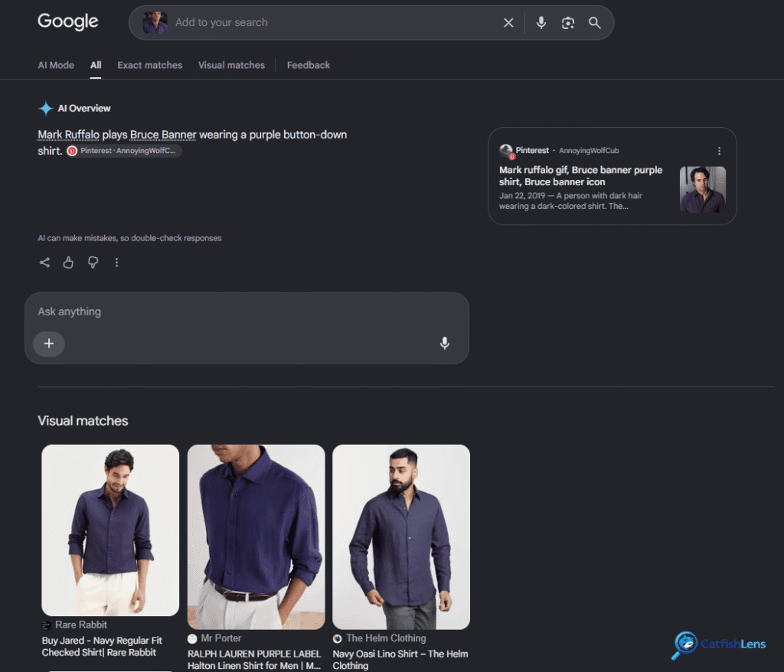Clear the search box with the X icon
The height and width of the screenshot is (672, 784).
508,22
